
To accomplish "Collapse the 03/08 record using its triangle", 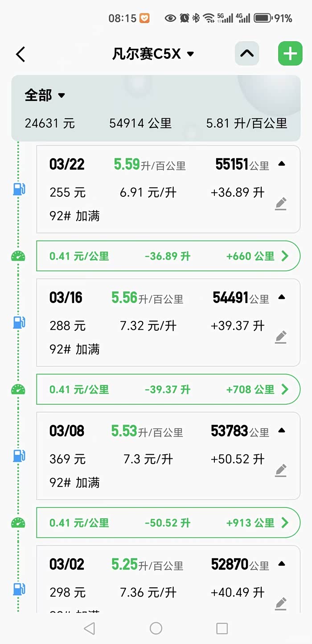I will coord(281,431).
